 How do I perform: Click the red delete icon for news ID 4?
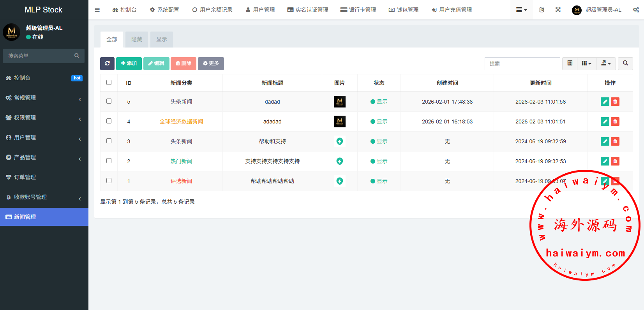pyautogui.click(x=615, y=122)
